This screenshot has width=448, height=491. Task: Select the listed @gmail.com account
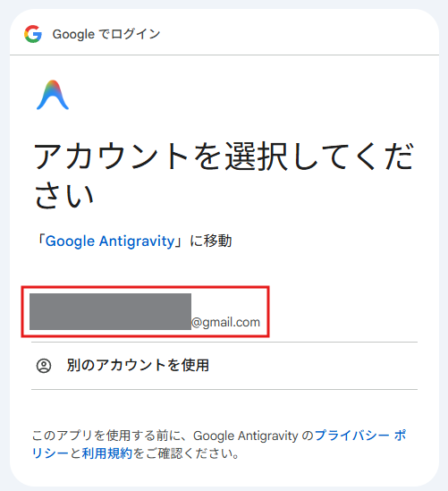145,311
